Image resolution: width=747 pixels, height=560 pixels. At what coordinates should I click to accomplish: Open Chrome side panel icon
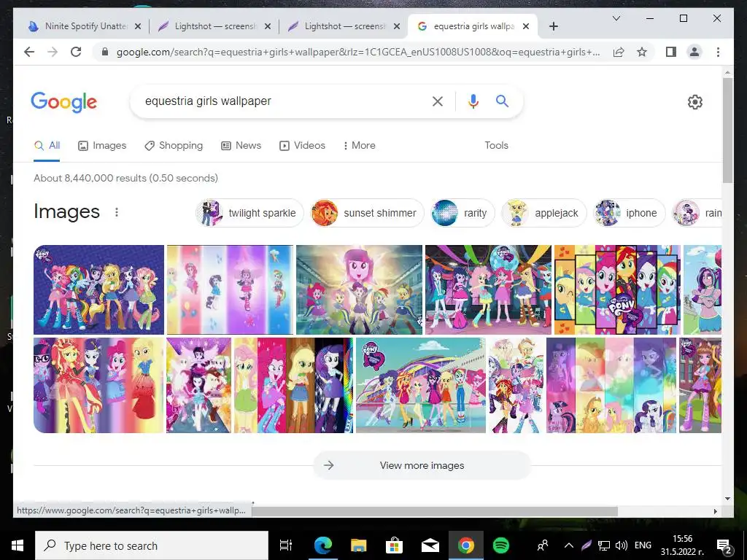point(671,52)
